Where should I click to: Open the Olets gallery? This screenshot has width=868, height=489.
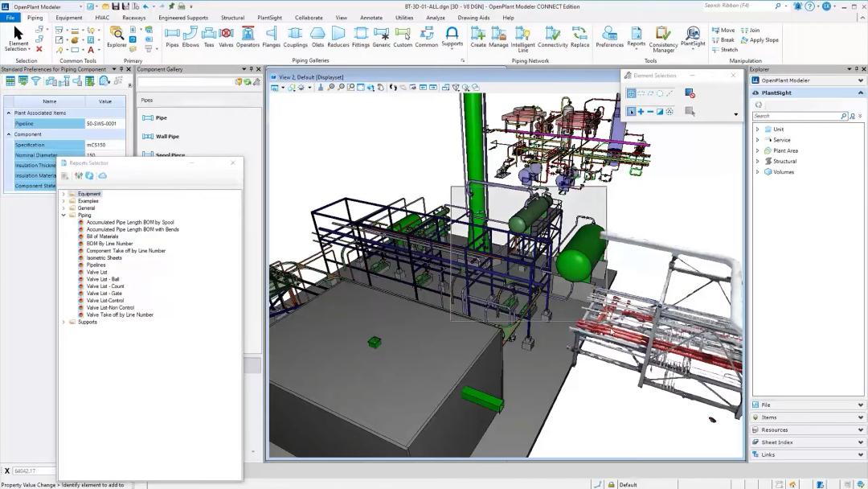[x=317, y=37]
